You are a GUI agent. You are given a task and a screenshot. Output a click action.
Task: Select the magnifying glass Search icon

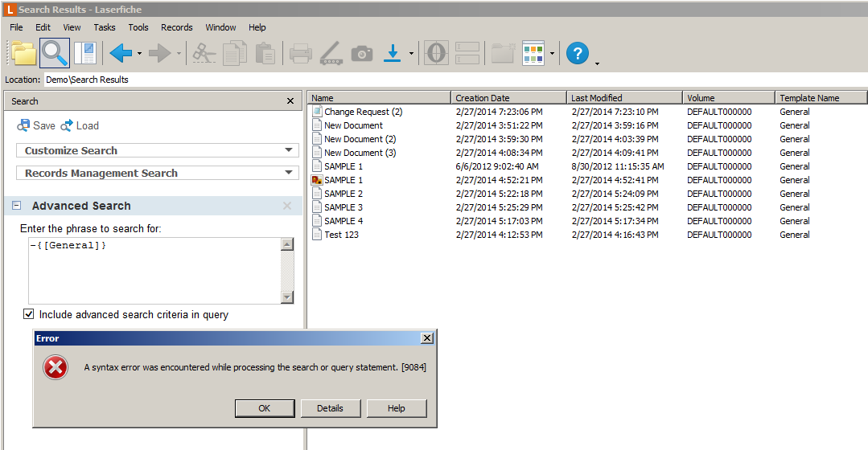point(55,54)
